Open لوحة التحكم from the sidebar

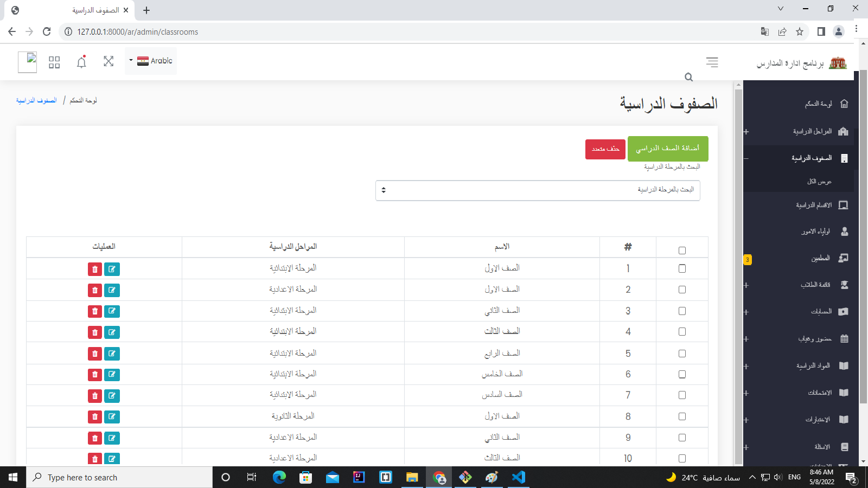tap(817, 104)
